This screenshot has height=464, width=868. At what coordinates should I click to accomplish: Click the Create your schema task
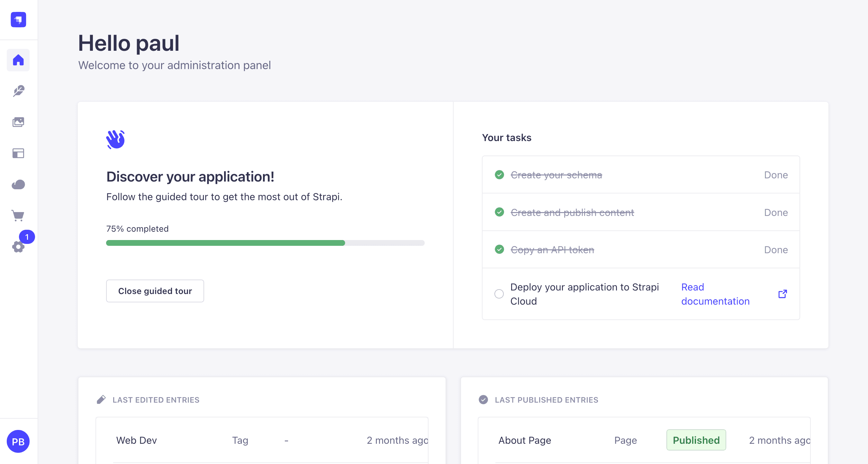[x=556, y=175]
